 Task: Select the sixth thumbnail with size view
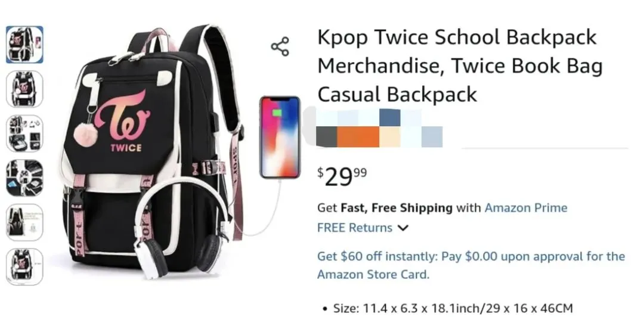pos(24,266)
